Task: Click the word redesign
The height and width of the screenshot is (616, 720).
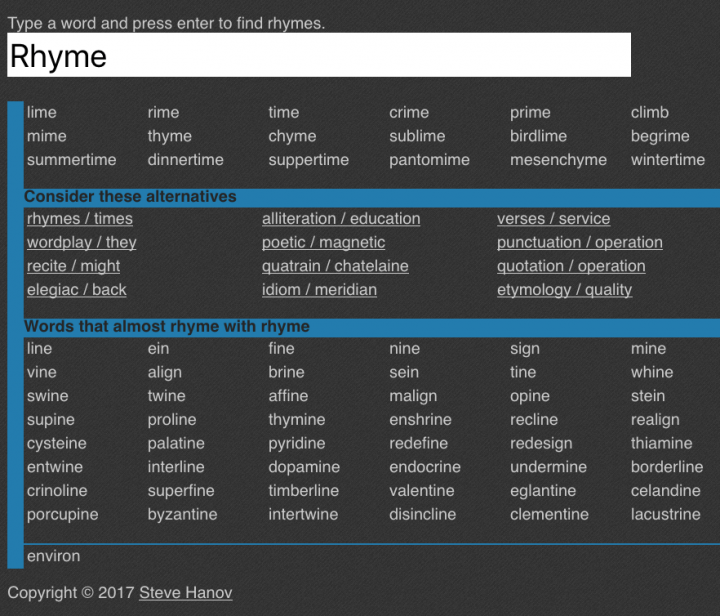Action: pos(541,443)
